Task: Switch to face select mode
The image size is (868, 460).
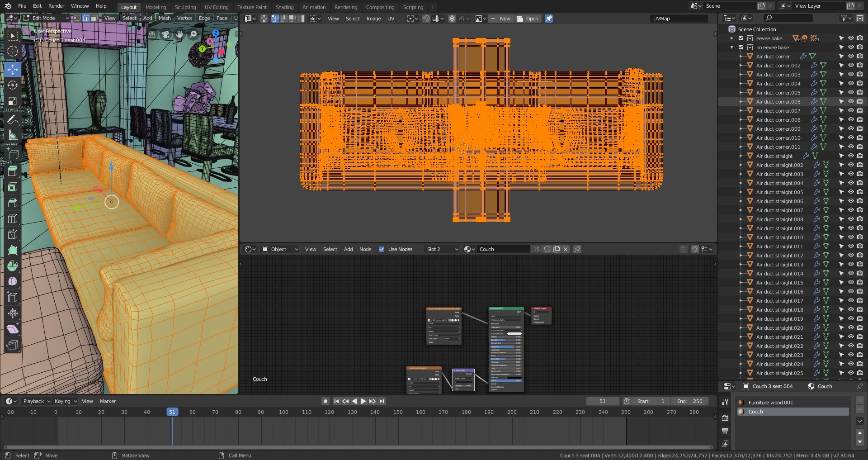Action: [94, 19]
